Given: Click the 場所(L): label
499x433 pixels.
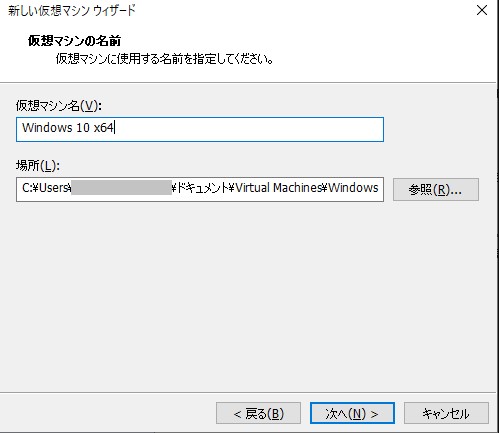Looking at the screenshot, I should pos(38,165).
